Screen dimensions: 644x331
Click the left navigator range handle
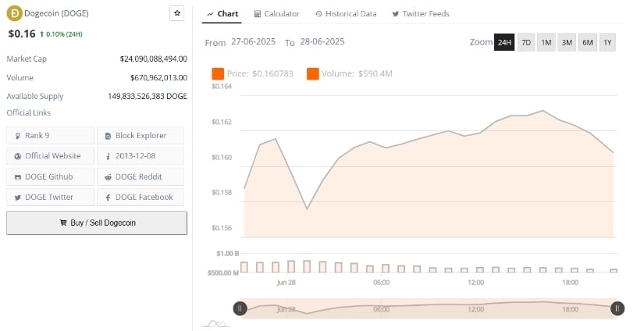click(x=240, y=308)
